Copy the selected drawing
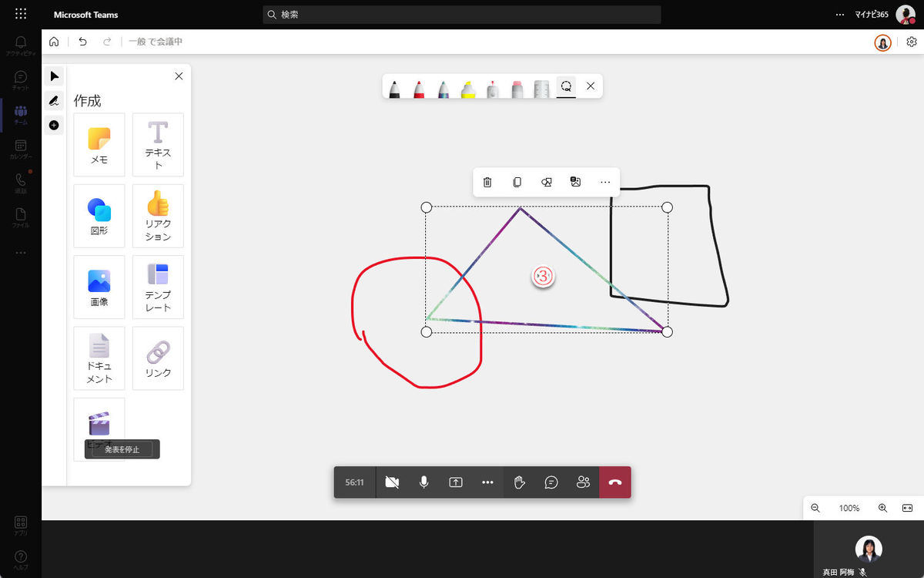The image size is (924, 578). 517,182
